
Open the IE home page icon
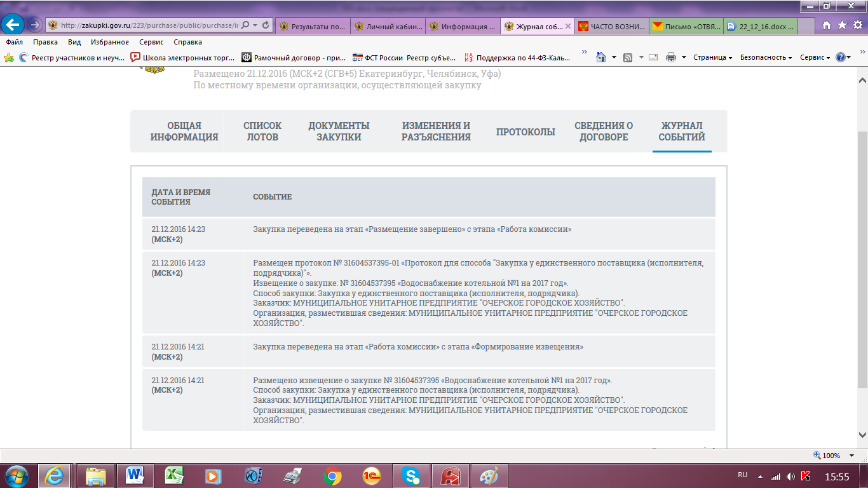pyautogui.click(x=827, y=25)
